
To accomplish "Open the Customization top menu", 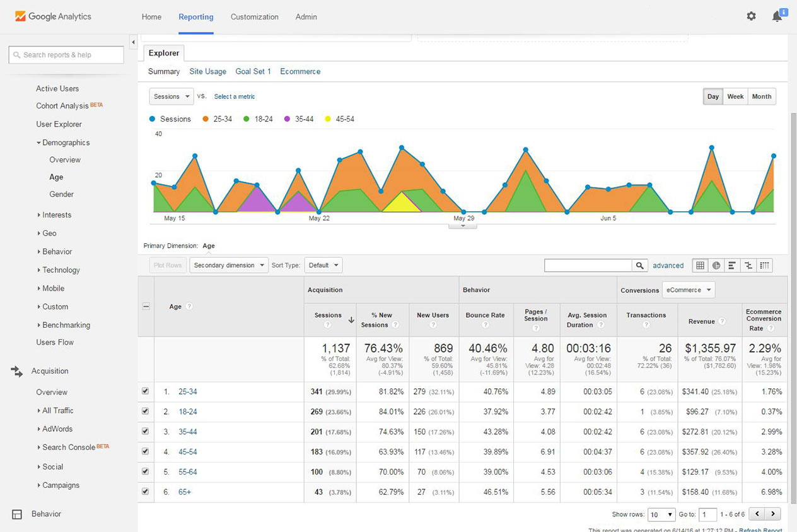I will (x=254, y=17).
